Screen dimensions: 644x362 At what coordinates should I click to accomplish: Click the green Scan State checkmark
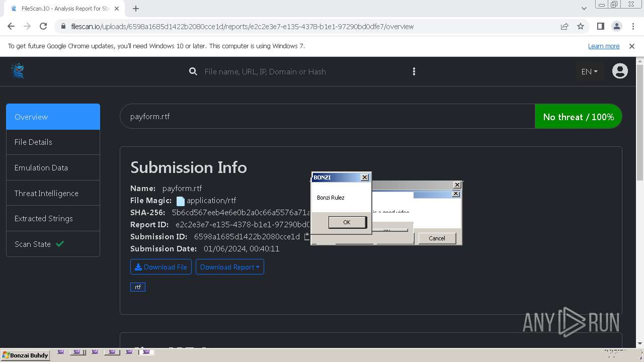pyautogui.click(x=60, y=244)
